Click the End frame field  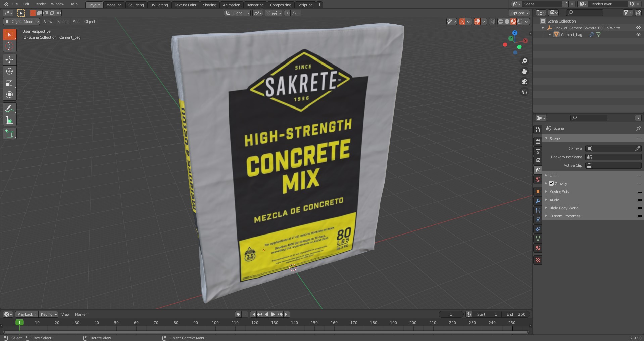coord(516,314)
